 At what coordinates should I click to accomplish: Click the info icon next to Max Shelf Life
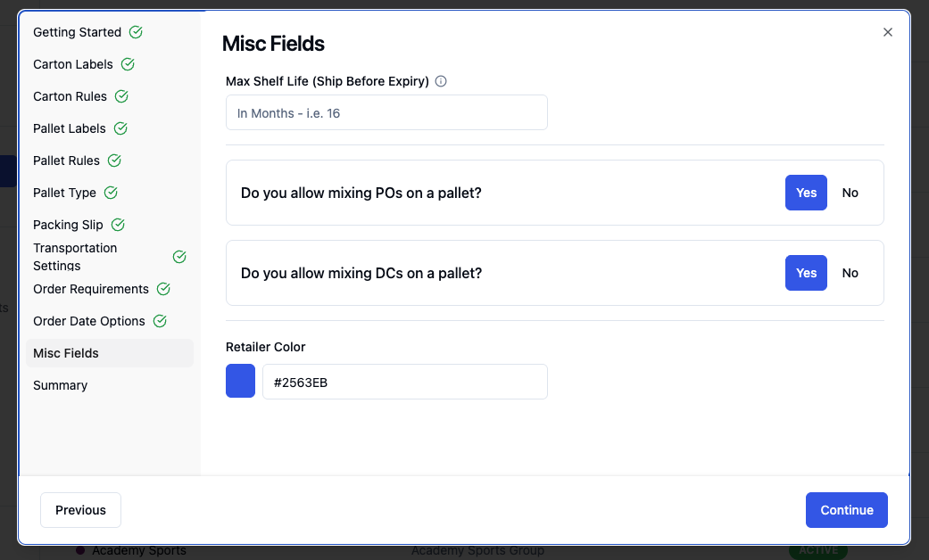[441, 81]
